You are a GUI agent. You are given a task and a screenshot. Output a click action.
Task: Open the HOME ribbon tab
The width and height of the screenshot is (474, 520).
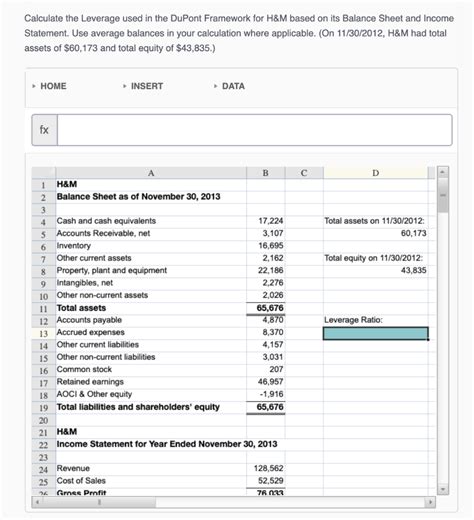(53, 86)
